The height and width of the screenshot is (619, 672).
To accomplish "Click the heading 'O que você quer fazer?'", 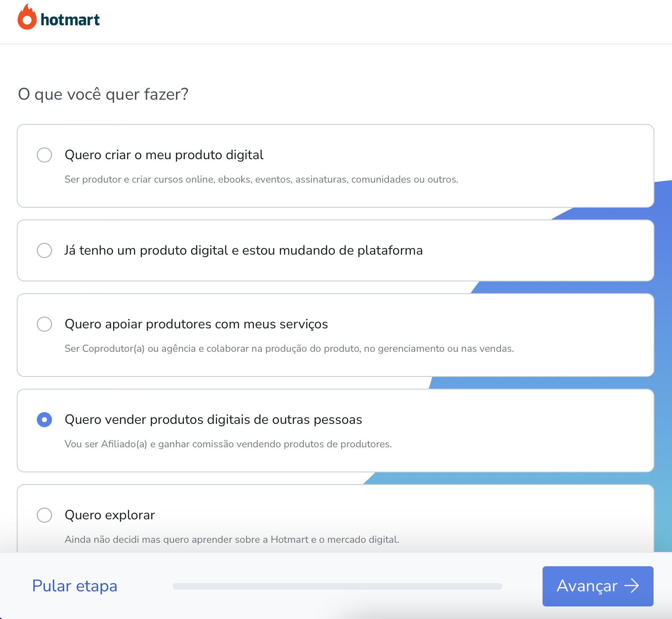I will [103, 94].
